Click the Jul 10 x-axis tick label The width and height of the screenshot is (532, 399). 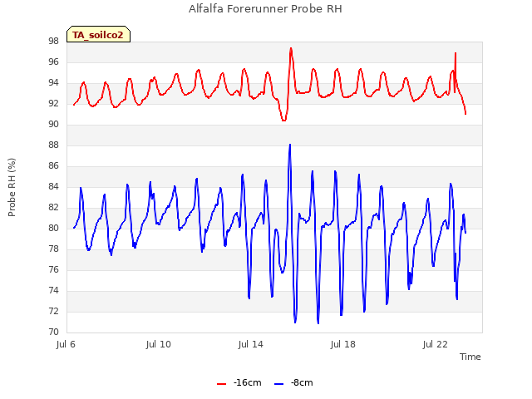[159, 344]
